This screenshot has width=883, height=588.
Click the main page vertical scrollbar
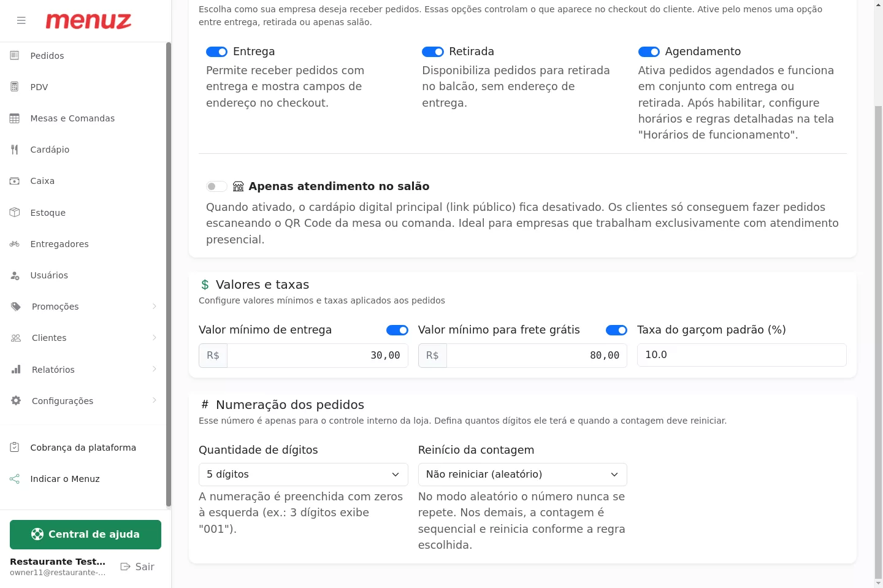[878, 342]
